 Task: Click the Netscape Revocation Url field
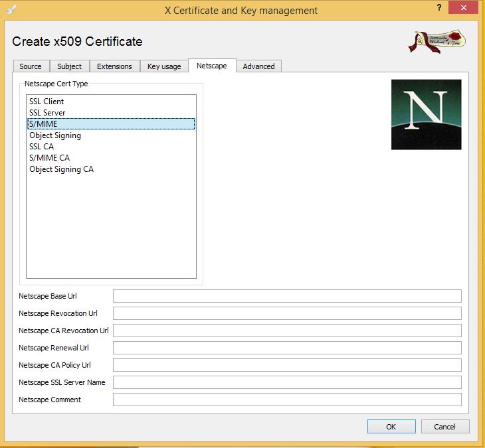(287, 313)
